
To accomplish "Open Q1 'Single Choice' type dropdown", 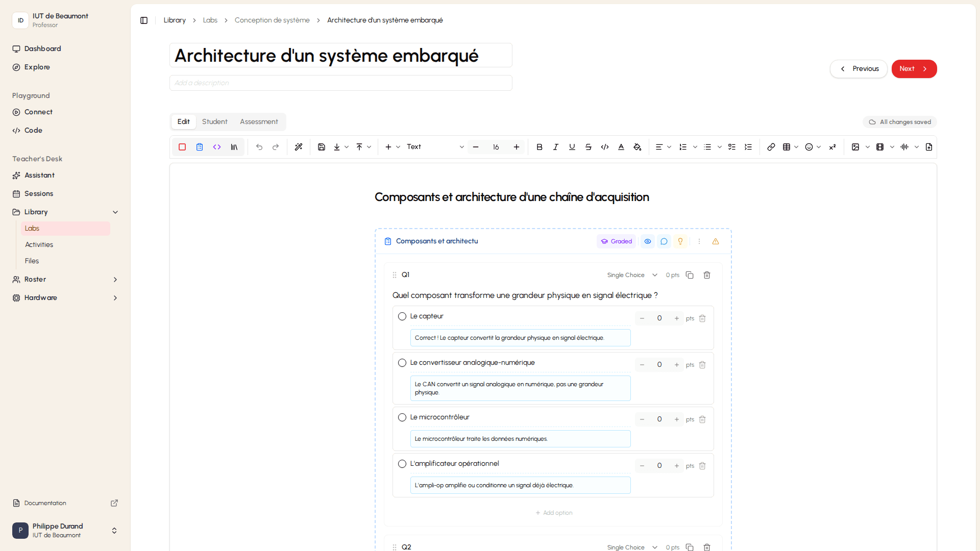I will pos(632,275).
